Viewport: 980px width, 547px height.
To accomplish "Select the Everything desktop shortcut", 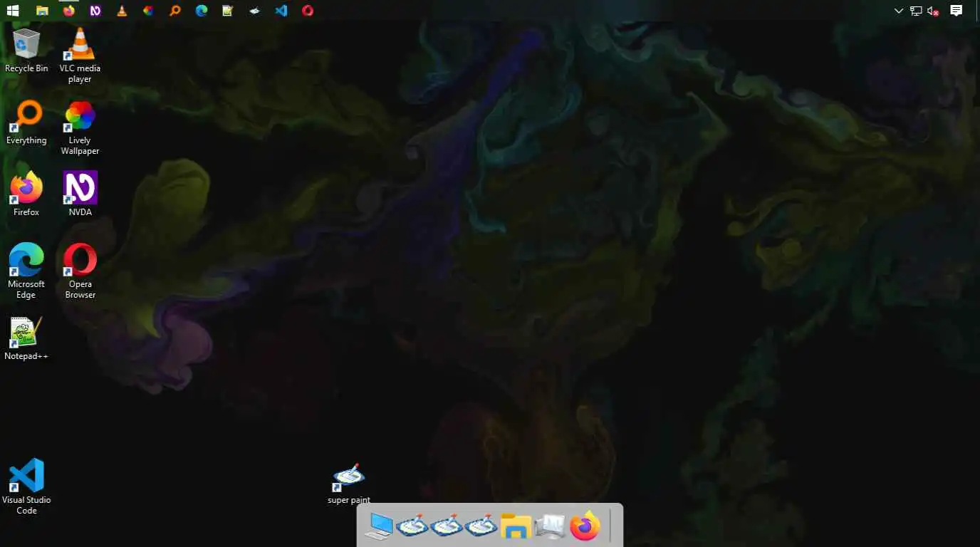I will coord(26,123).
